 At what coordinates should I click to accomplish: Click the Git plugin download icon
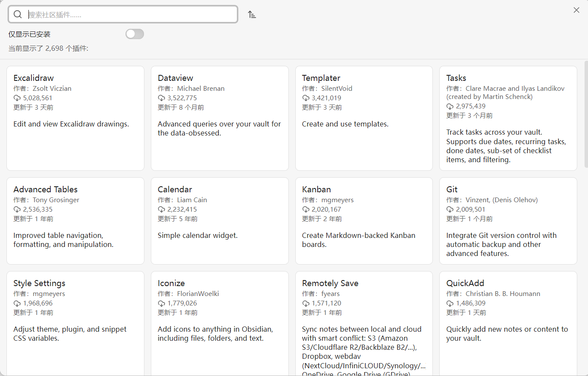[450, 210]
